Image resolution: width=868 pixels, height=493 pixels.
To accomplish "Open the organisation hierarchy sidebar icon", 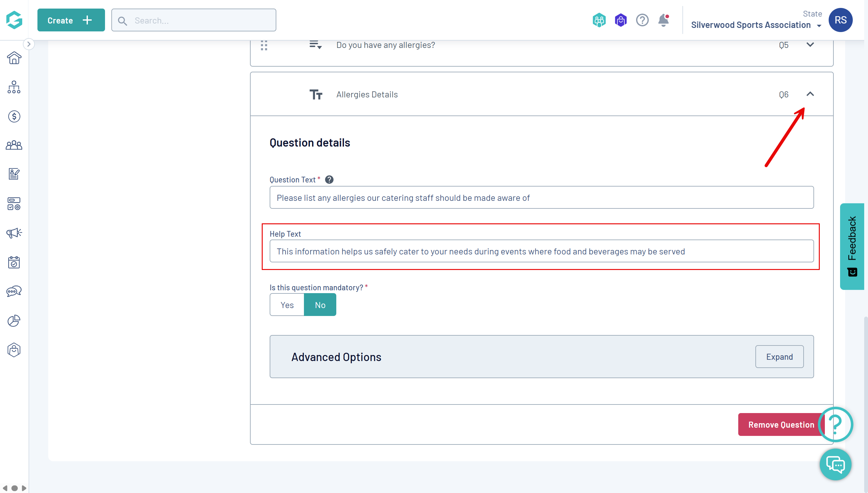I will coord(14,87).
